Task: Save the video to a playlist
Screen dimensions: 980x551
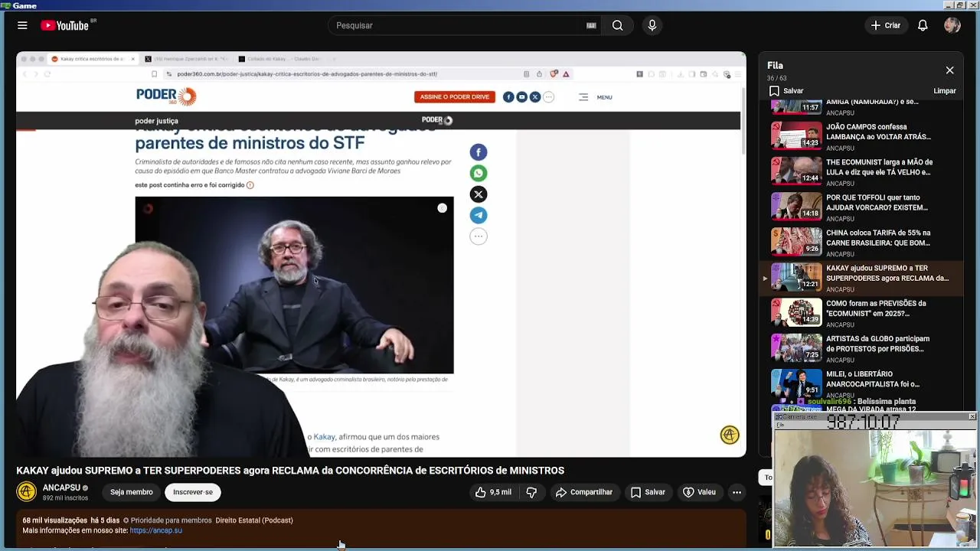Action: (648, 492)
